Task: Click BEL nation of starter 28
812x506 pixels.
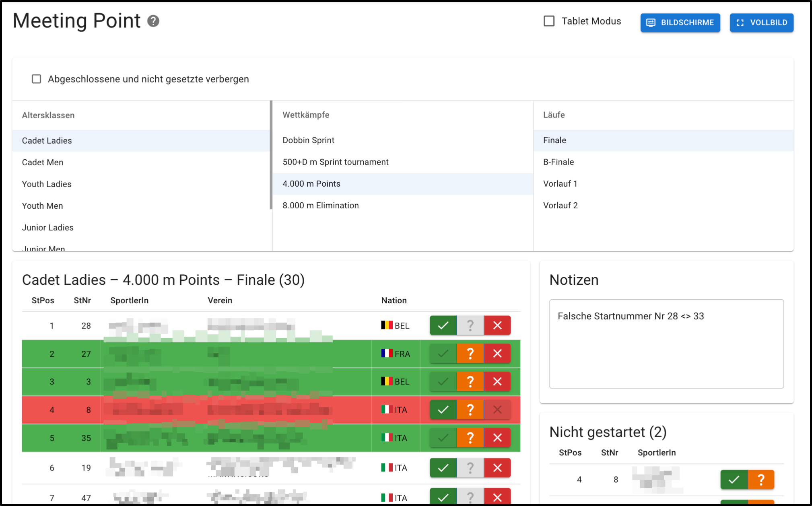Action: pyautogui.click(x=395, y=325)
